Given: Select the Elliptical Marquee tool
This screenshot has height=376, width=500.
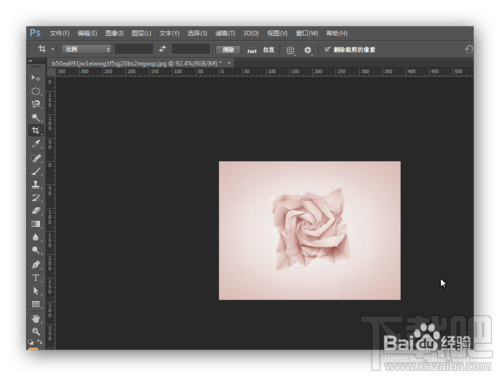Looking at the screenshot, I should 36,91.
